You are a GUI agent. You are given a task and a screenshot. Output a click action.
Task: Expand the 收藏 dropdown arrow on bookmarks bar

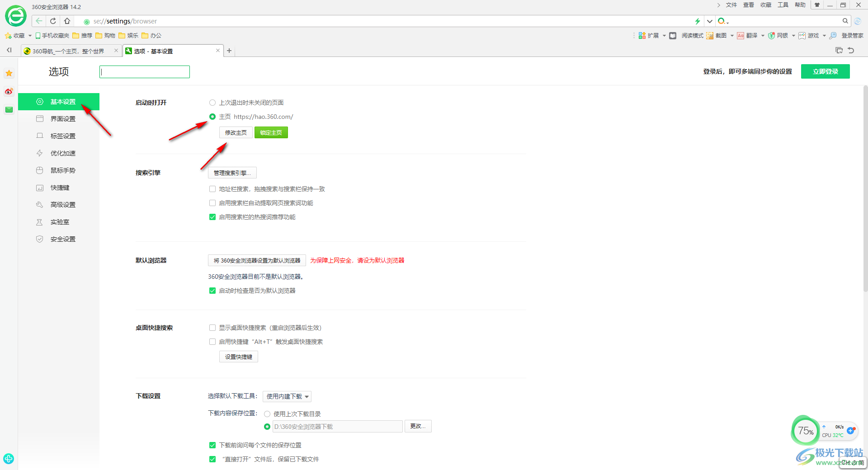[30, 36]
